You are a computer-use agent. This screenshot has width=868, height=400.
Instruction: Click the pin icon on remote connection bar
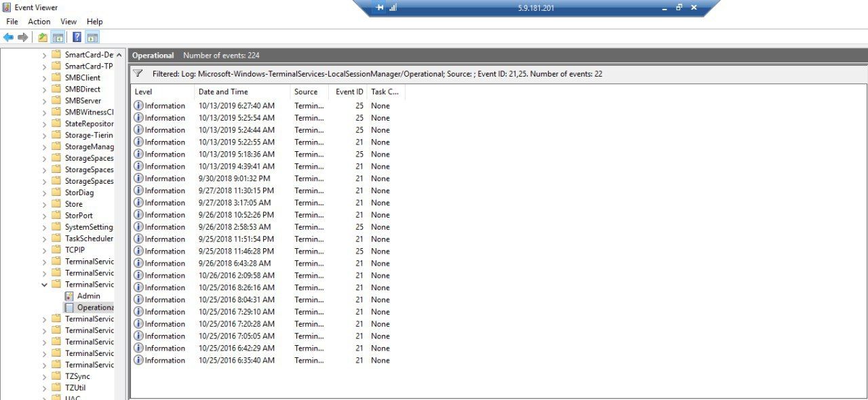380,8
